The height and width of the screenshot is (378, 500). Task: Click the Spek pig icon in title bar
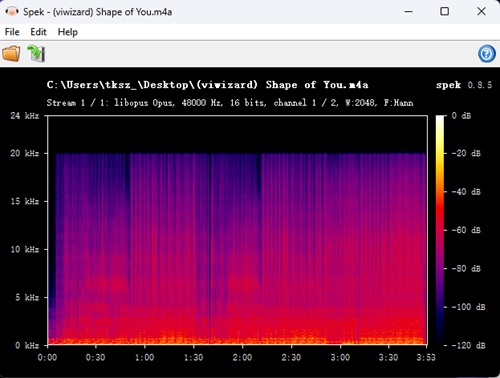(12, 12)
